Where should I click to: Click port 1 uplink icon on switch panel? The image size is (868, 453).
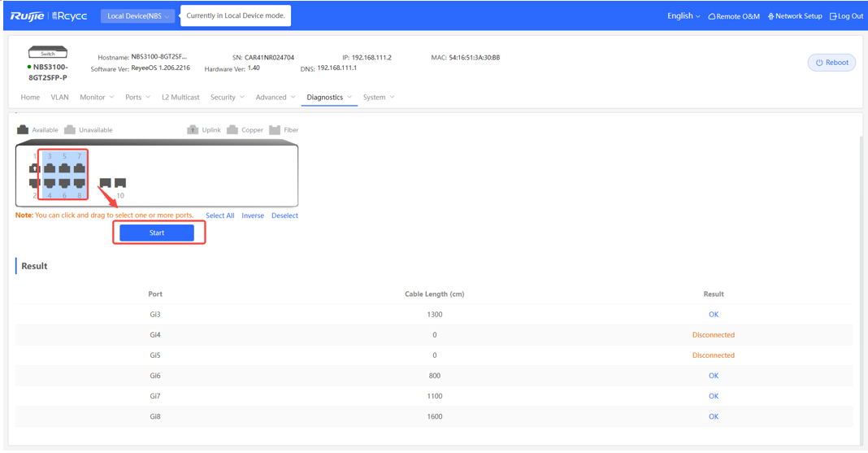pyautogui.click(x=34, y=168)
